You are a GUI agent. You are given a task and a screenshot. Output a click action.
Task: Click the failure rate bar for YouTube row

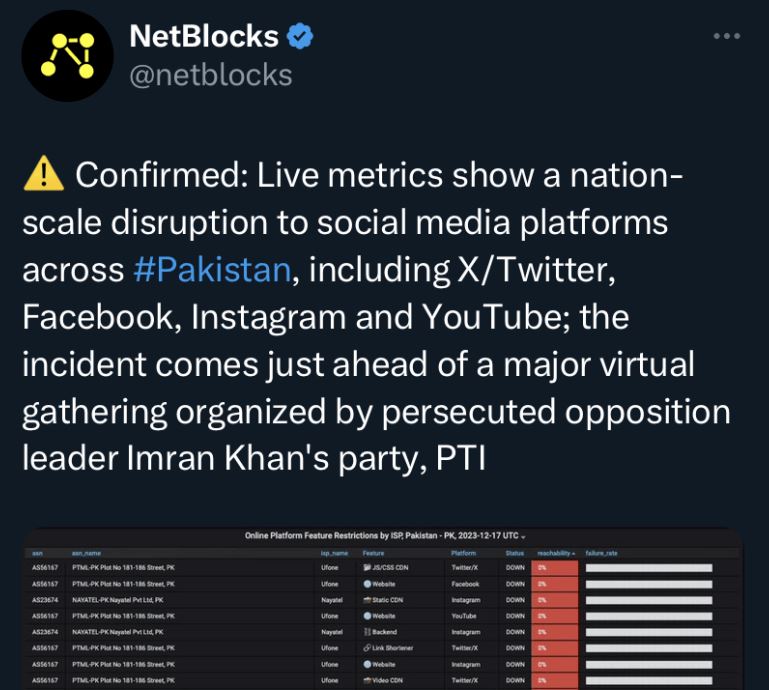click(x=649, y=616)
